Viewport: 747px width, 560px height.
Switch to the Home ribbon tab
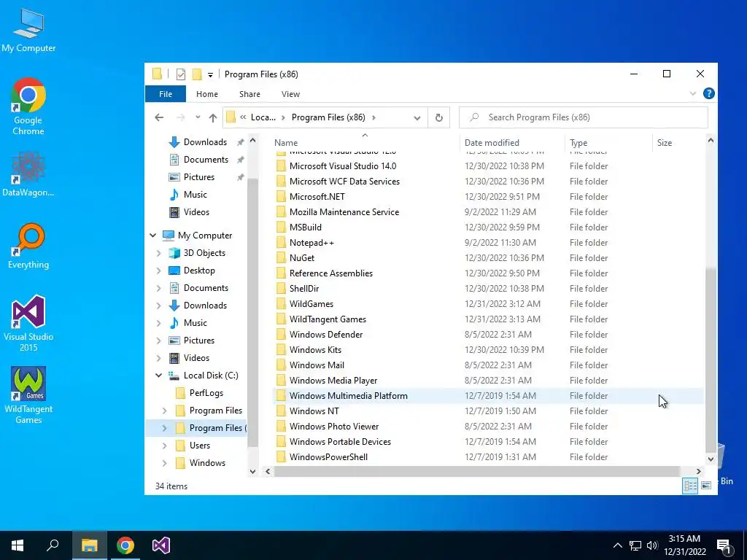pyautogui.click(x=206, y=94)
